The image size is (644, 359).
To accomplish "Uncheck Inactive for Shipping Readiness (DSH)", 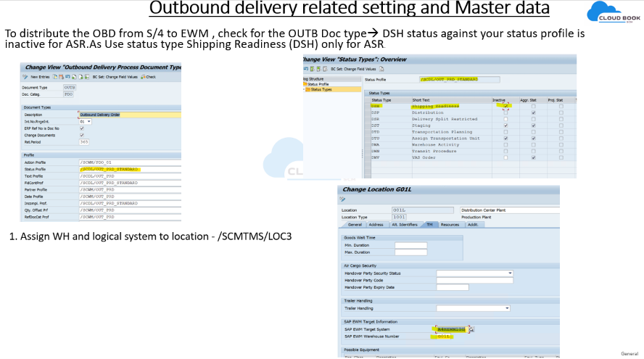I will 505,106.
